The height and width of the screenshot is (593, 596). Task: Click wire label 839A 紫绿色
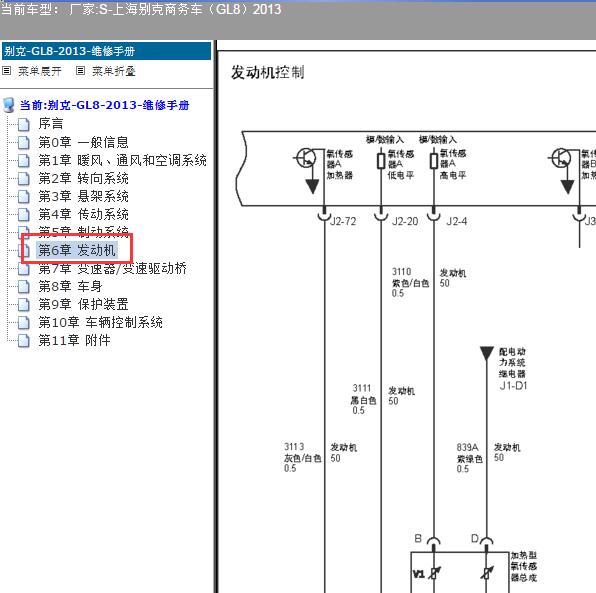point(470,458)
